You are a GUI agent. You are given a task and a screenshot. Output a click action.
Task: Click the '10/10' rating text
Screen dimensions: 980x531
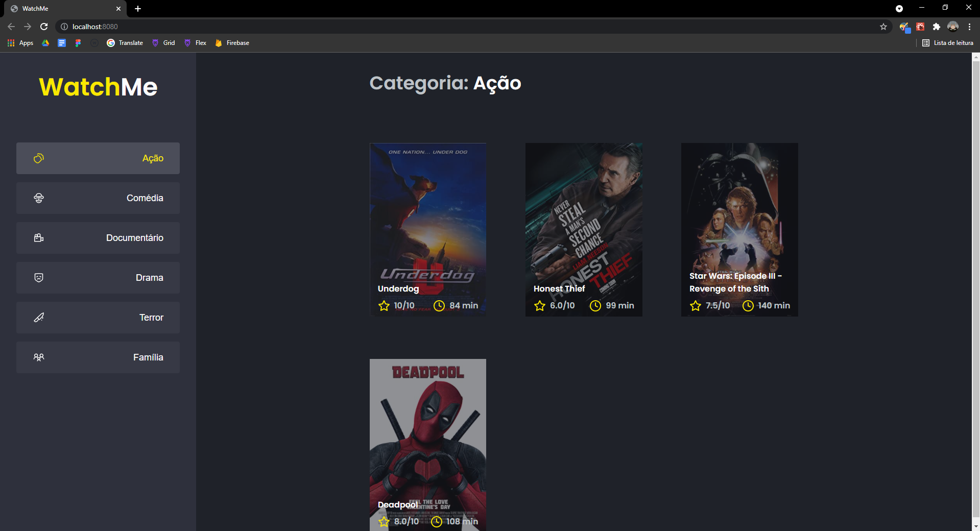[404, 305]
